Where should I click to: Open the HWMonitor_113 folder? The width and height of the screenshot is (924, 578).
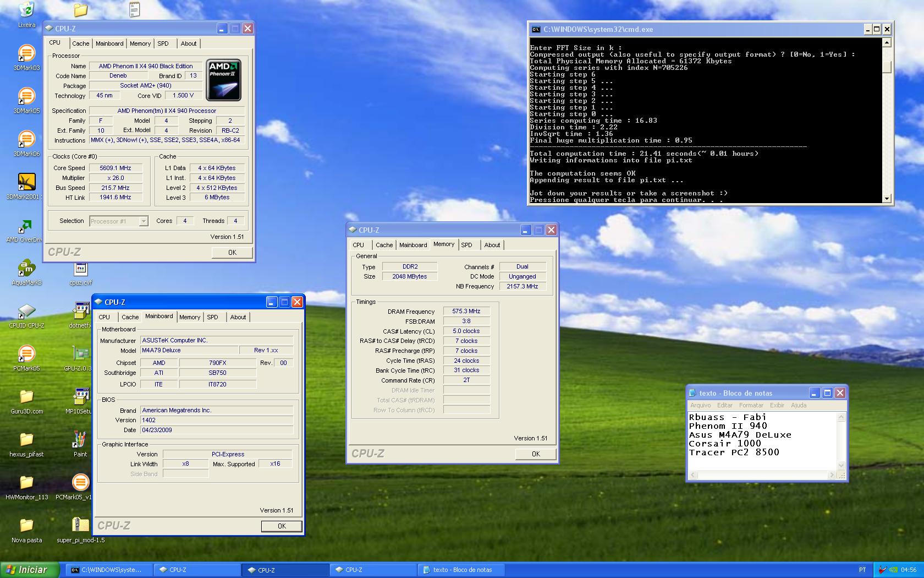[x=26, y=487]
